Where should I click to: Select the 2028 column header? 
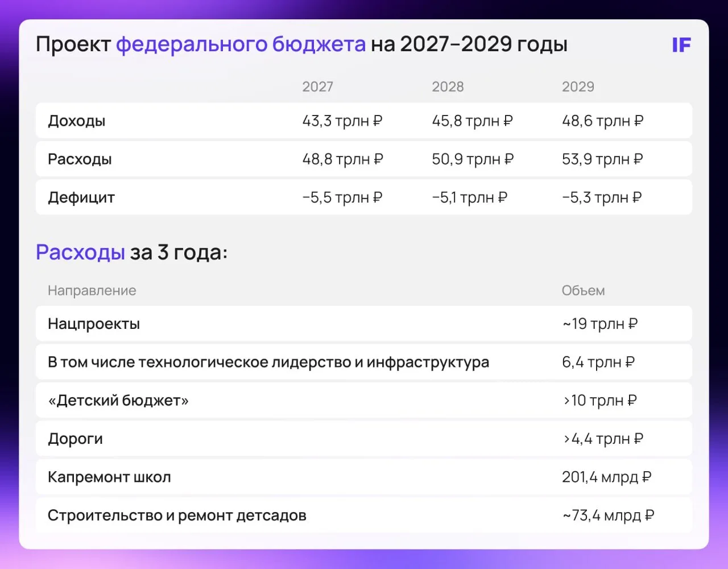[x=448, y=86]
